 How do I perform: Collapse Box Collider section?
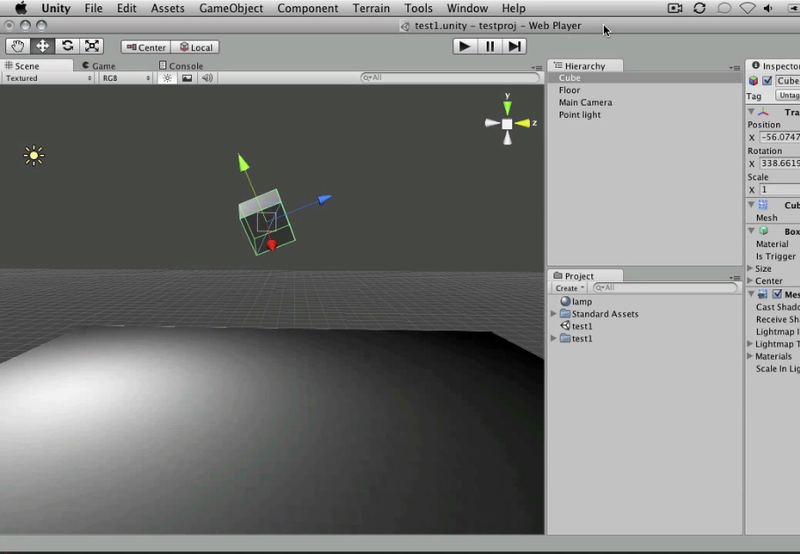click(751, 231)
